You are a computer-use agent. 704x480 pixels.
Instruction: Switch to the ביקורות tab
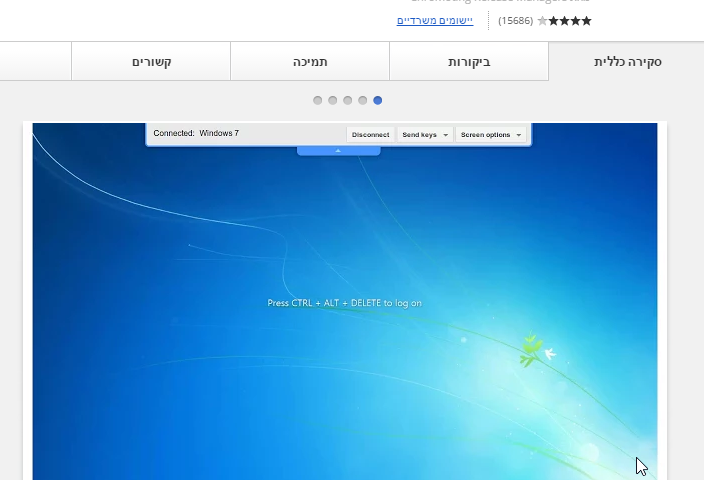point(469,62)
